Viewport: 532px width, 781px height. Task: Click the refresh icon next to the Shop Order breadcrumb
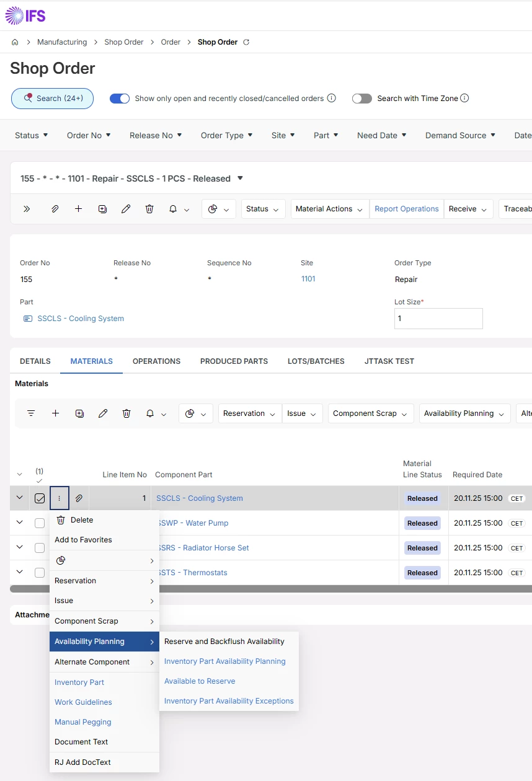coord(246,42)
